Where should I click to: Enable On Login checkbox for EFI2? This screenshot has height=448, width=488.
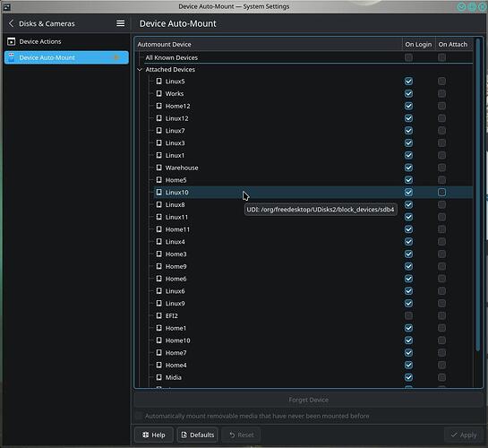408,315
